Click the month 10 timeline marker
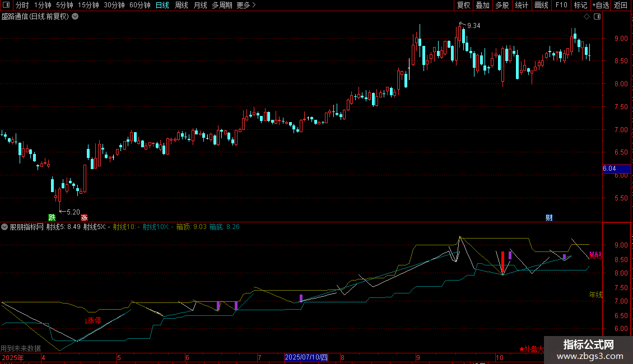This screenshot has width=633, height=364. pyautogui.click(x=499, y=357)
